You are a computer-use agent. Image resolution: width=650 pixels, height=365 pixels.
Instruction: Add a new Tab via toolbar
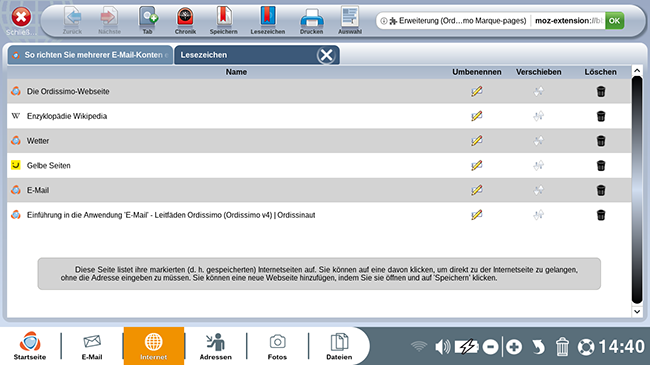[148, 20]
